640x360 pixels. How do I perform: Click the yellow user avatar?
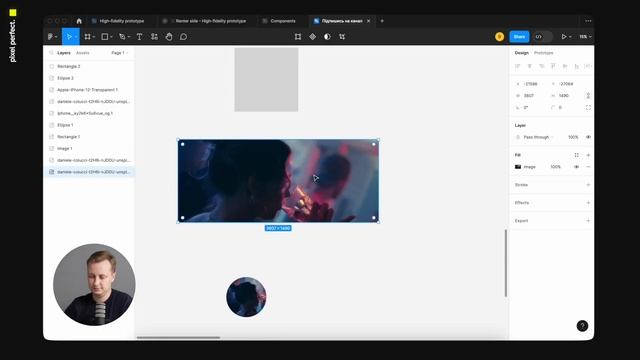500,37
